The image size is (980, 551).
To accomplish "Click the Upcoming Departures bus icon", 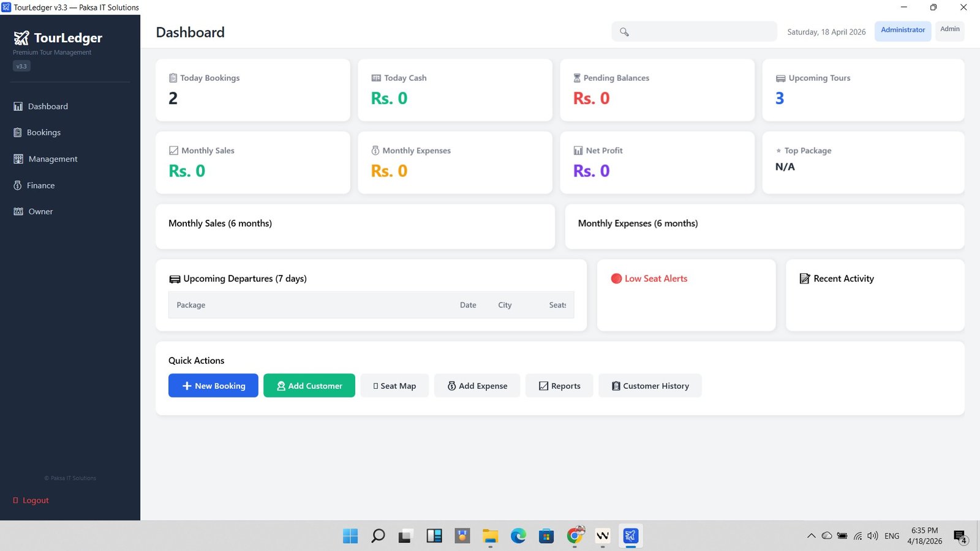I will pyautogui.click(x=175, y=279).
